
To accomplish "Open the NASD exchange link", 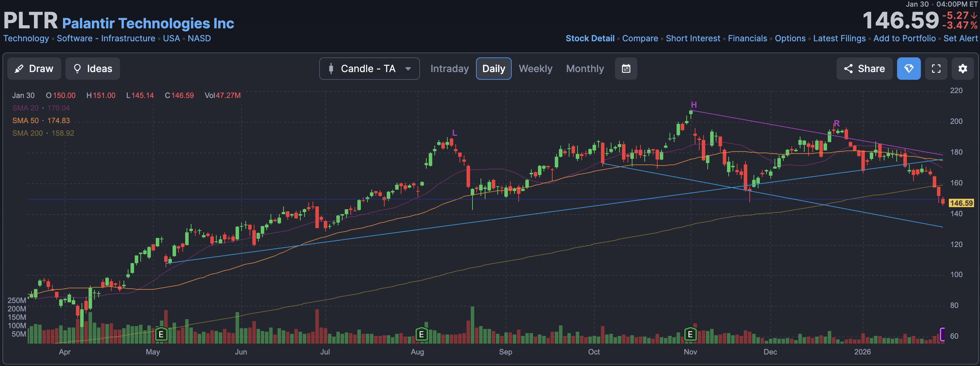I will coord(199,38).
